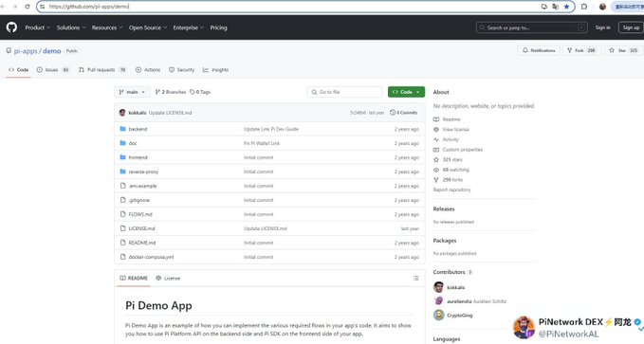Go to Pricing page

coord(218,27)
